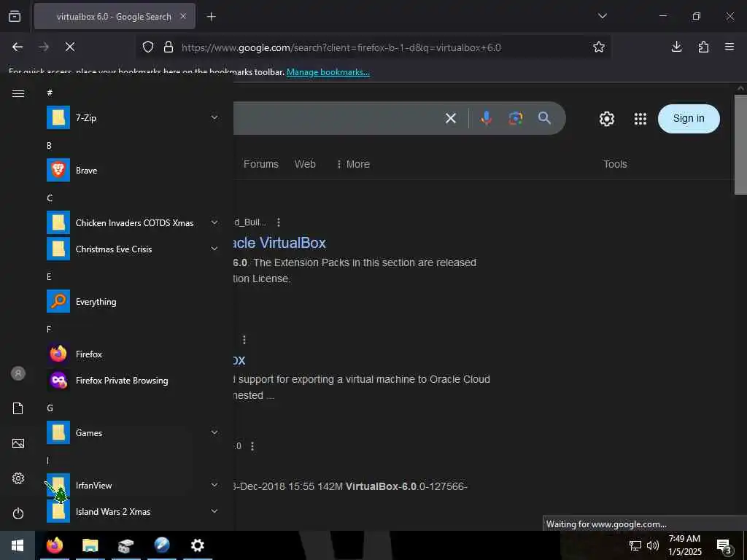
Task: Open network status in system tray
Action: tap(635, 545)
